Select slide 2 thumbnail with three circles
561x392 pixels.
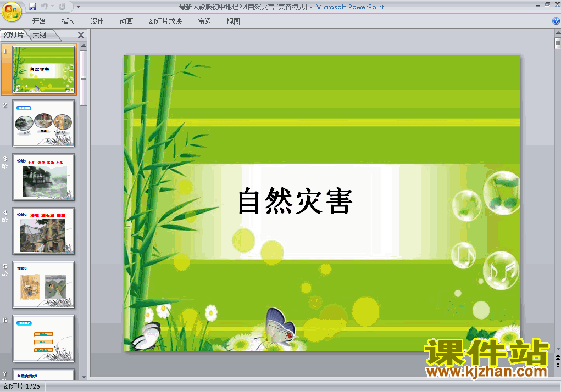[x=43, y=124]
